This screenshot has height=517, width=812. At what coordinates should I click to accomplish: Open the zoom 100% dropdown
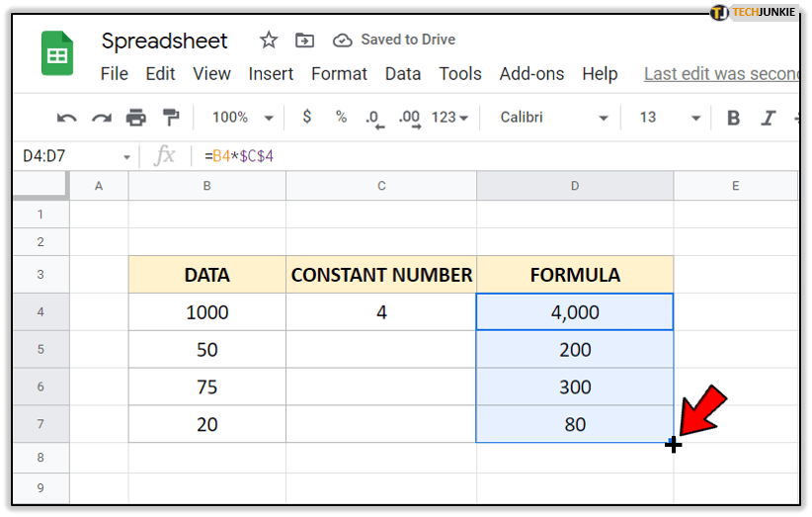[240, 117]
